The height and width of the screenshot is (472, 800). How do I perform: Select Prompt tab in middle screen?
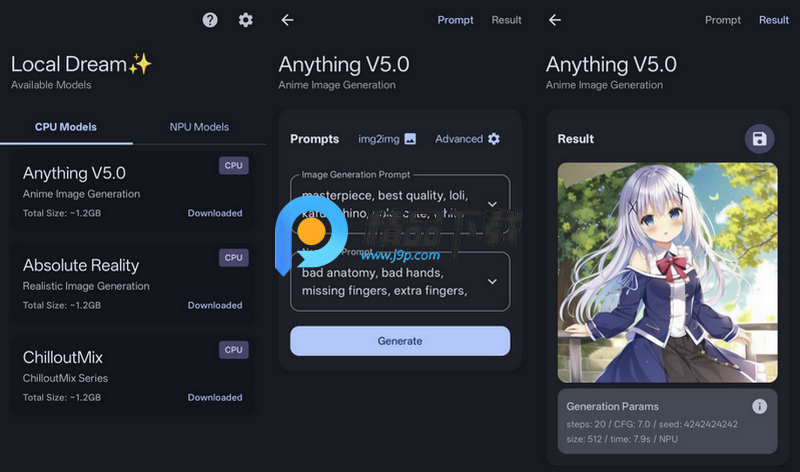[x=455, y=20]
